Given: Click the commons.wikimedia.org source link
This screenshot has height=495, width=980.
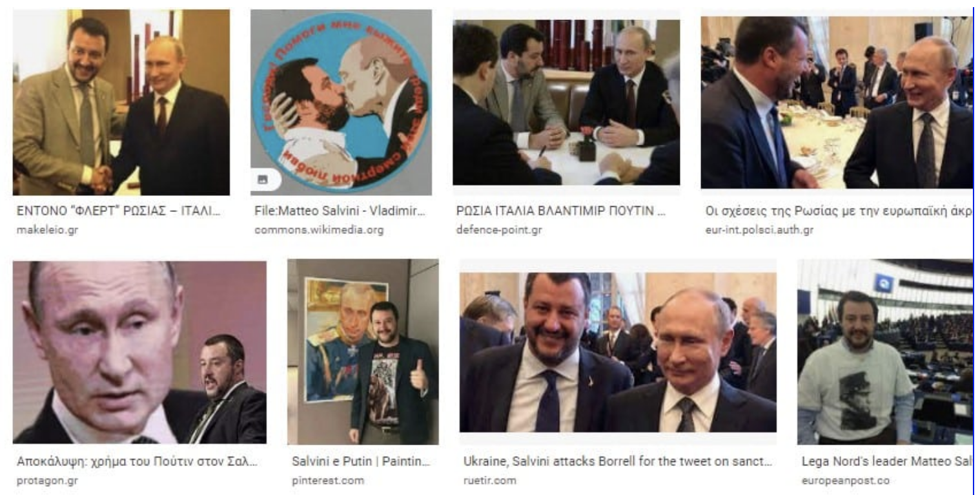Looking at the screenshot, I should click(x=319, y=229).
